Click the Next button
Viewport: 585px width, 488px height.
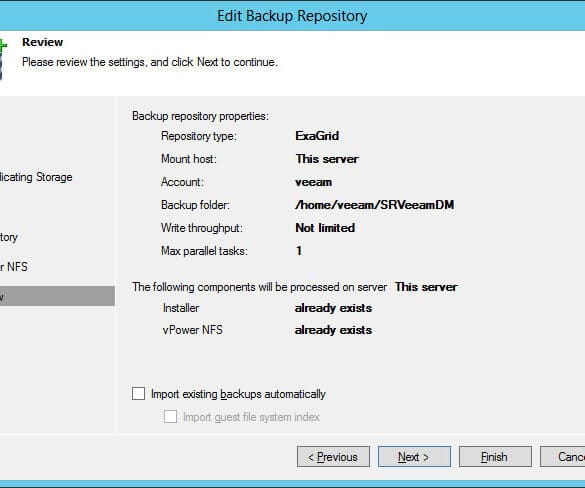[x=414, y=457]
